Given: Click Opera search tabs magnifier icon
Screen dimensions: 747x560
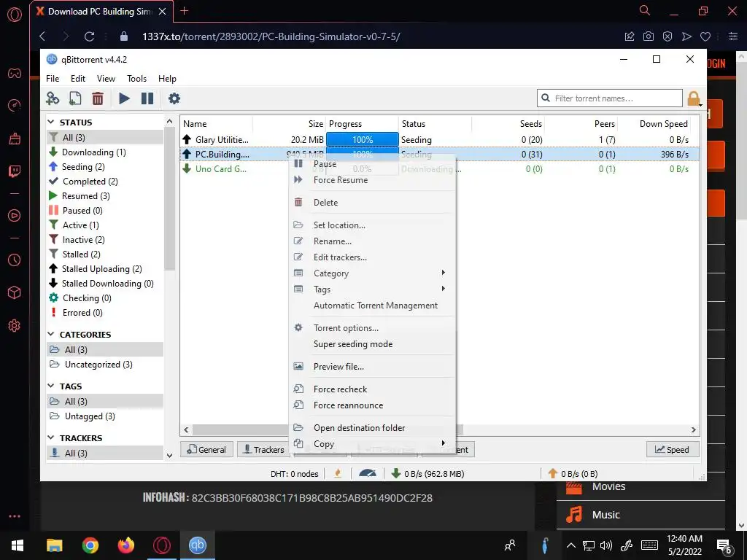Looking at the screenshot, I should (x=645, y=10).
